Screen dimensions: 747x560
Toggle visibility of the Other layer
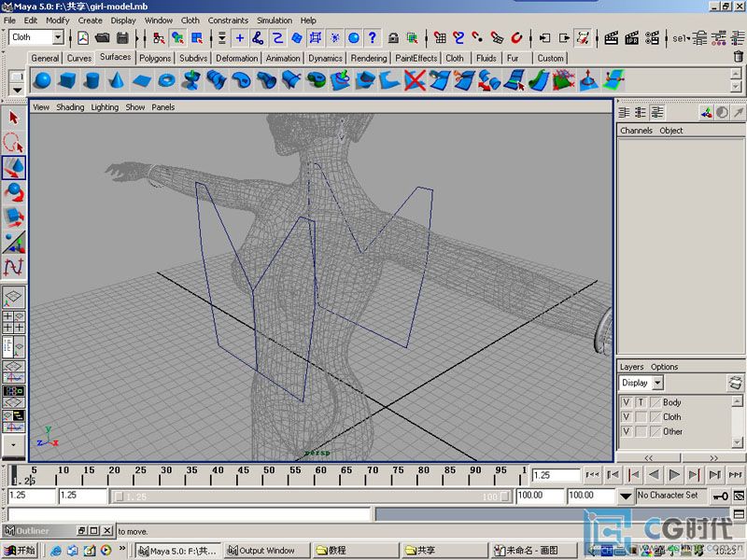(x=627, y=432)
